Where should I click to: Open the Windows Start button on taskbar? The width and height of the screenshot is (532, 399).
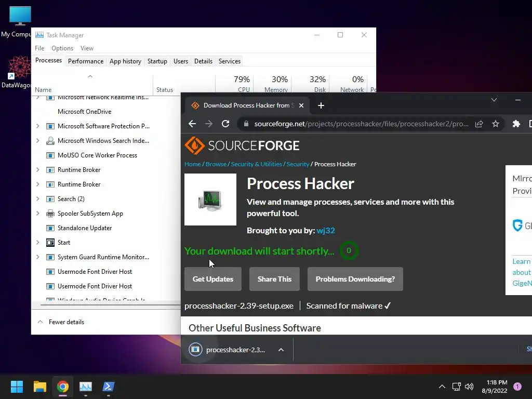coord(17,387)
